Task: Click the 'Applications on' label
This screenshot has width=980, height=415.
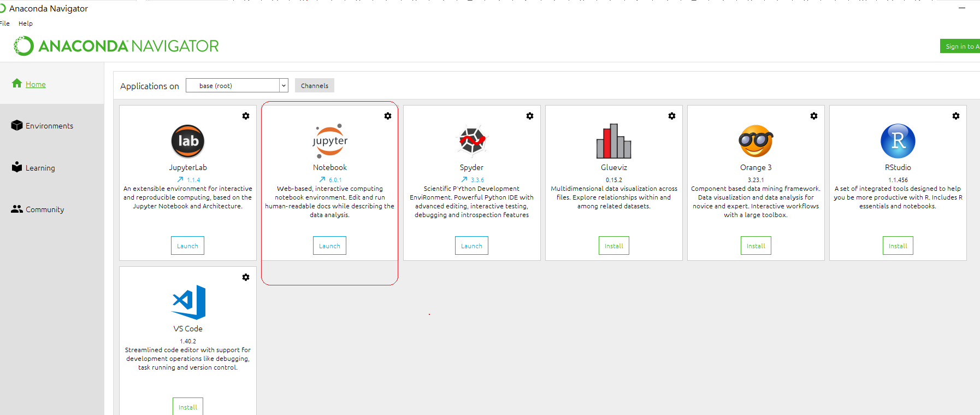Action: [150, 86]
